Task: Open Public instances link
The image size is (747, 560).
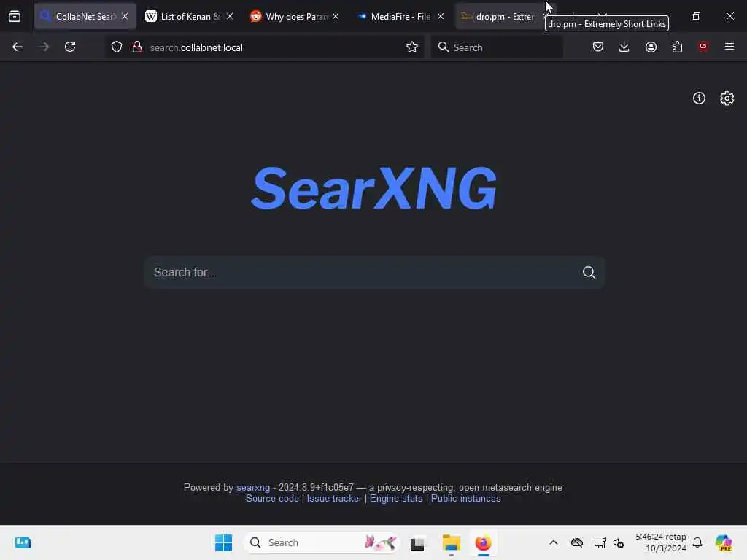Action: coord(466,499)
